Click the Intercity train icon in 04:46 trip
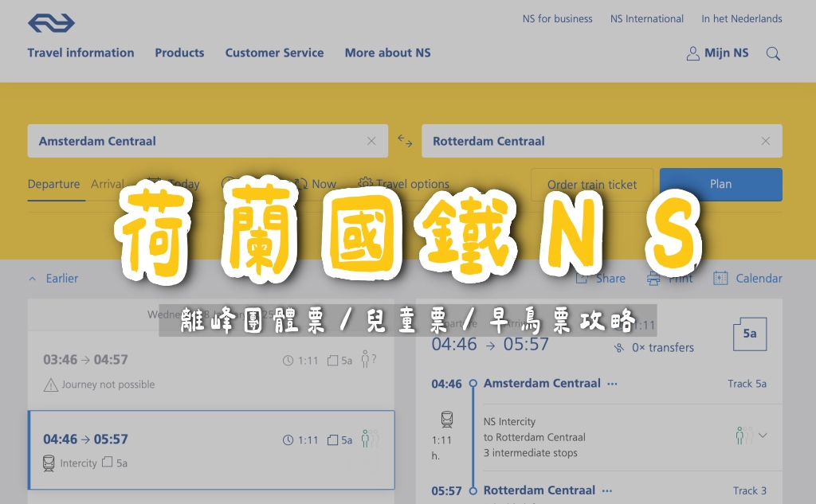This screenshot has height=504, width=816. click(49, 463)
